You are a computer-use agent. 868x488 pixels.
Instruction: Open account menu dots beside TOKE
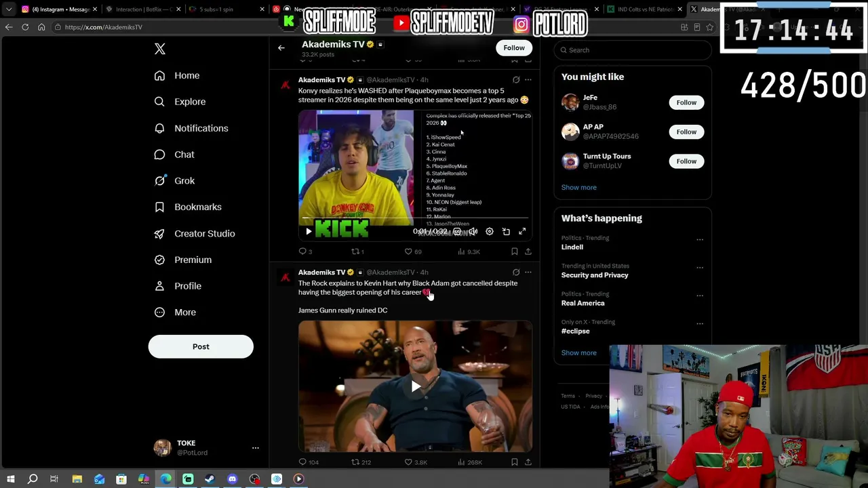[x=256, y=448]
